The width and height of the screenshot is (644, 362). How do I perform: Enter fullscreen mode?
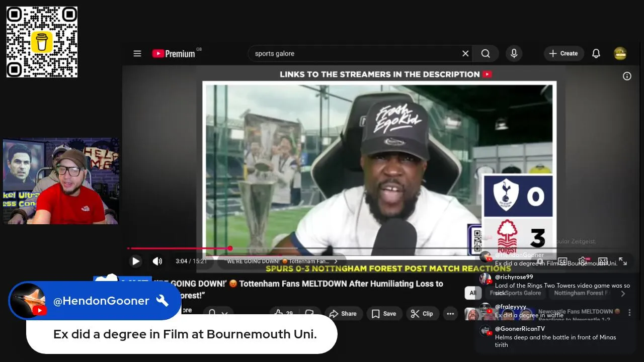(x=623, y=261)
